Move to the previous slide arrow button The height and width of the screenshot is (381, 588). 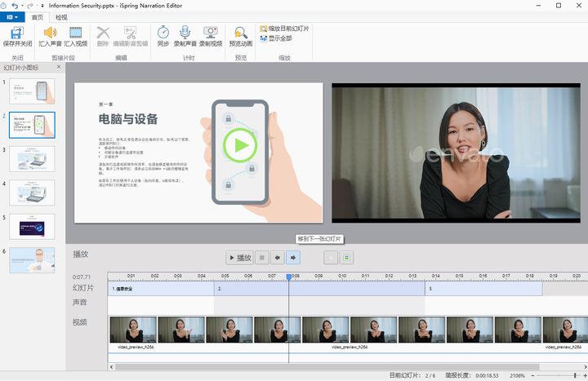[x=277, y=257]
